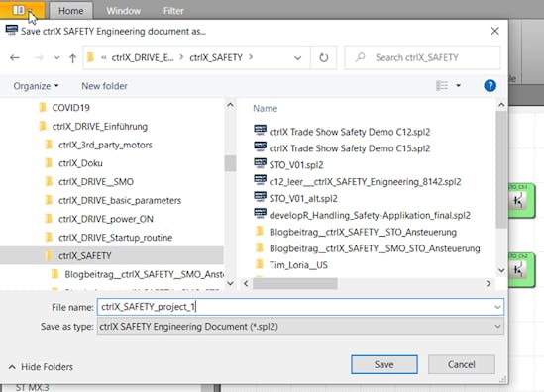Select the ctrlX_Doku folder
Screen dimensions: 544x392
coord(80,163)
